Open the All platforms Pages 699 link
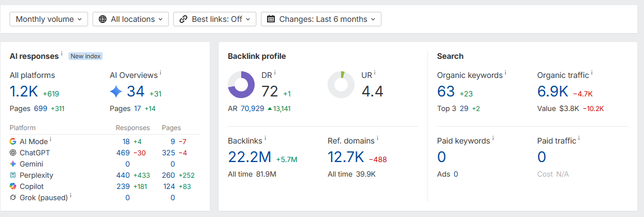Screen dimensions: 644x217 [x=40, y=109]
